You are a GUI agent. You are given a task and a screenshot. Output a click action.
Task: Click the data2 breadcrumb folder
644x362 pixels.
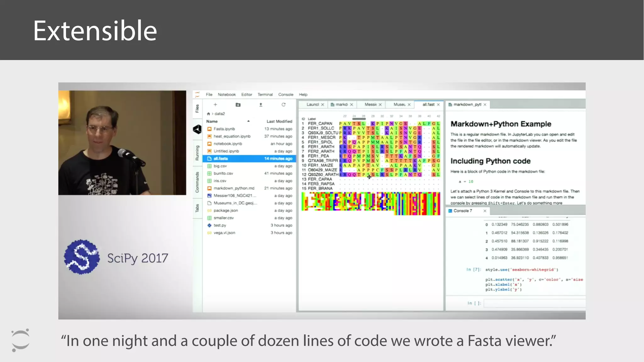pyautogui.click(x=219, y=114)
